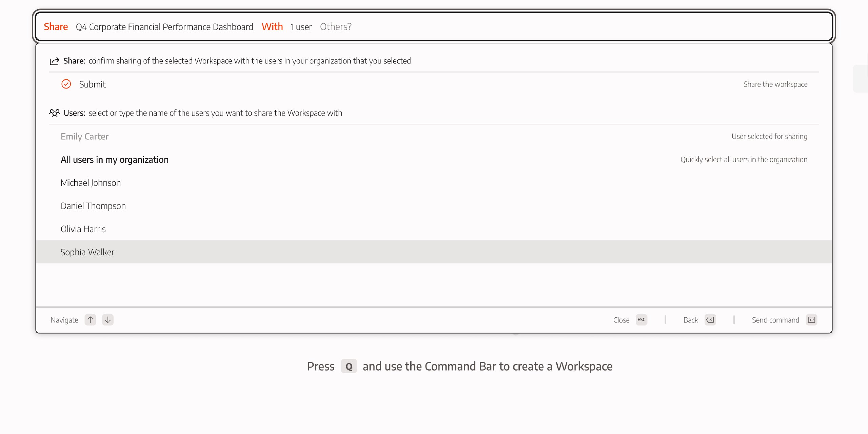Image resolution: width=868 pixels, height=434 pixels.
Task: Click the up arrow Navigate icon
Action: pos(90,319)
